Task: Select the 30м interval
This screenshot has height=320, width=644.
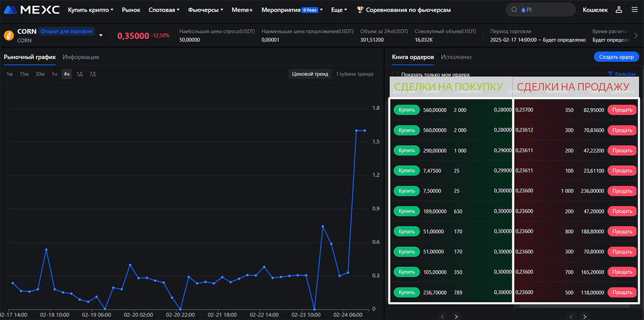Action: 40,74
